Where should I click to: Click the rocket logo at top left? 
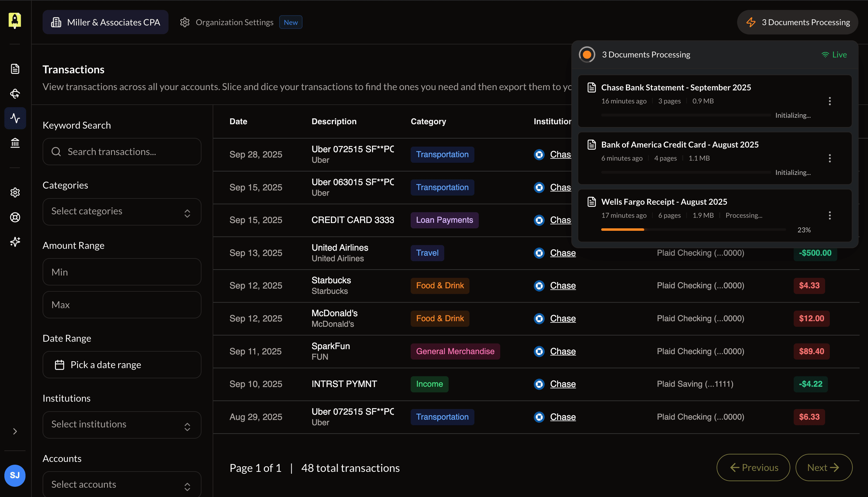[x=15, y=21]
